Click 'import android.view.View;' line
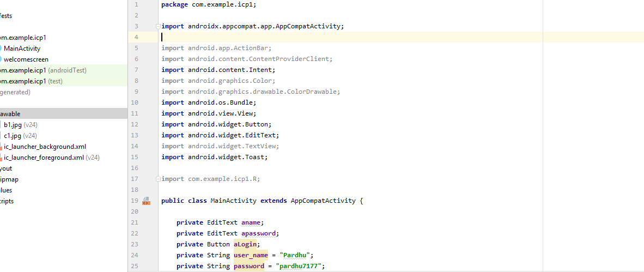 click(209, 113)
